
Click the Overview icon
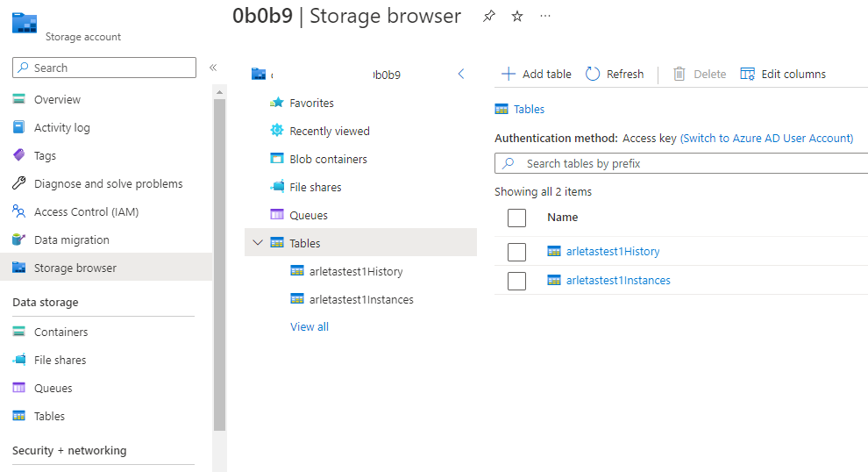pyautogui.click(x=18, y=99)
